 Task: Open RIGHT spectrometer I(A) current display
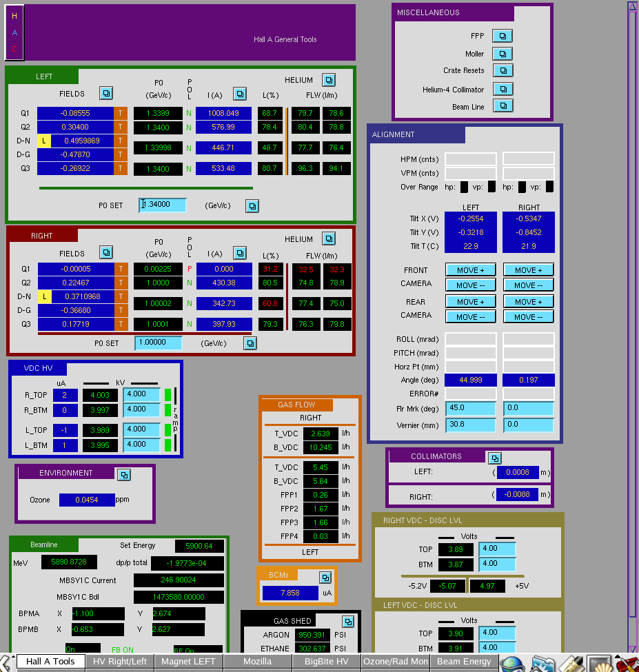click(240, 253)
